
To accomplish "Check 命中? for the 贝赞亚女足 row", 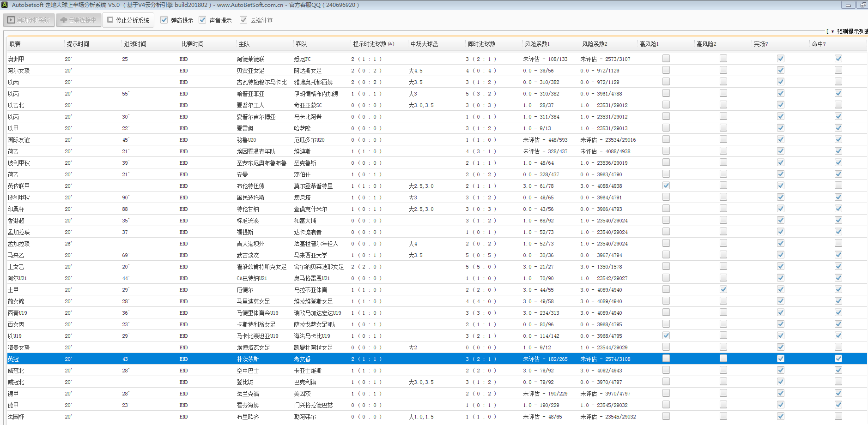I will (838, 70).
